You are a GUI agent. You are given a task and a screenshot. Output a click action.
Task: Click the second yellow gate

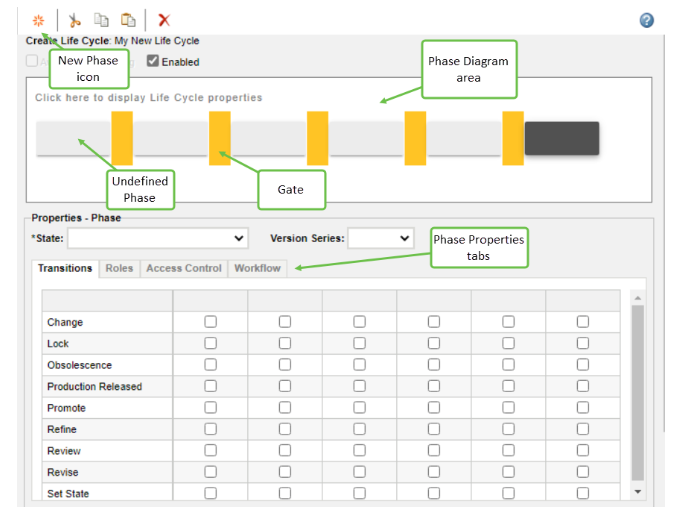[220, 138]
